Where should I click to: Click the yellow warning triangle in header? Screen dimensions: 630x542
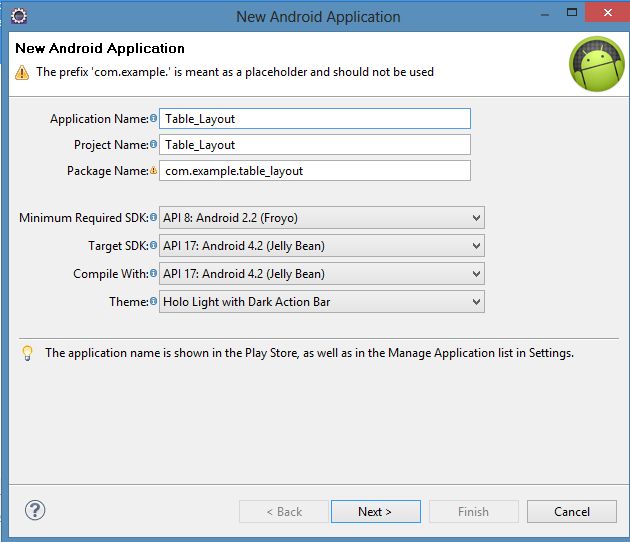[x=22, y=72]
